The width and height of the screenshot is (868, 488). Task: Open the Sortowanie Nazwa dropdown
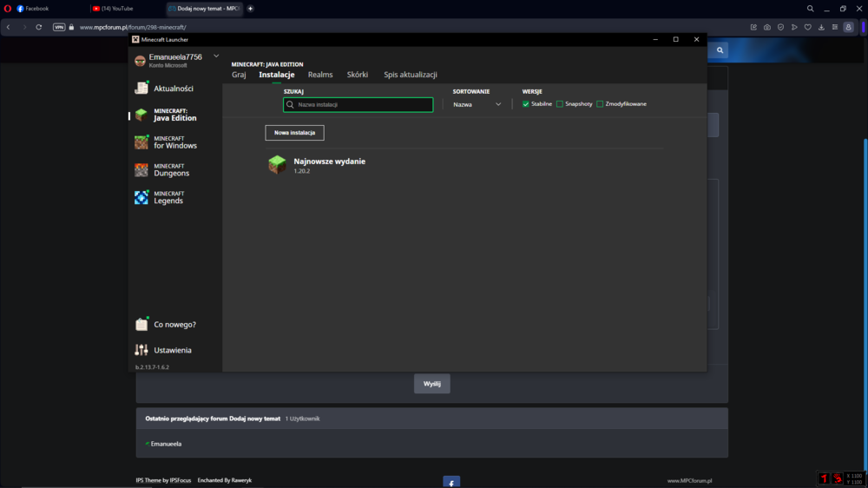477,104
